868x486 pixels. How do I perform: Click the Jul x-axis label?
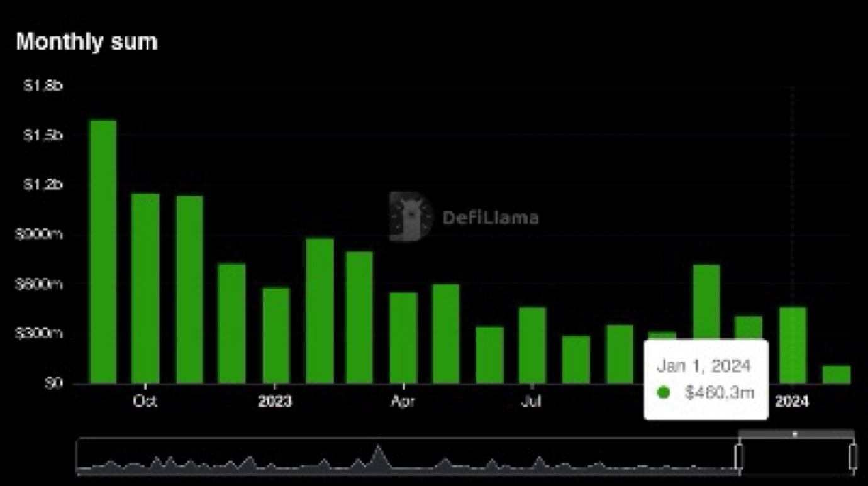(532, 402)
